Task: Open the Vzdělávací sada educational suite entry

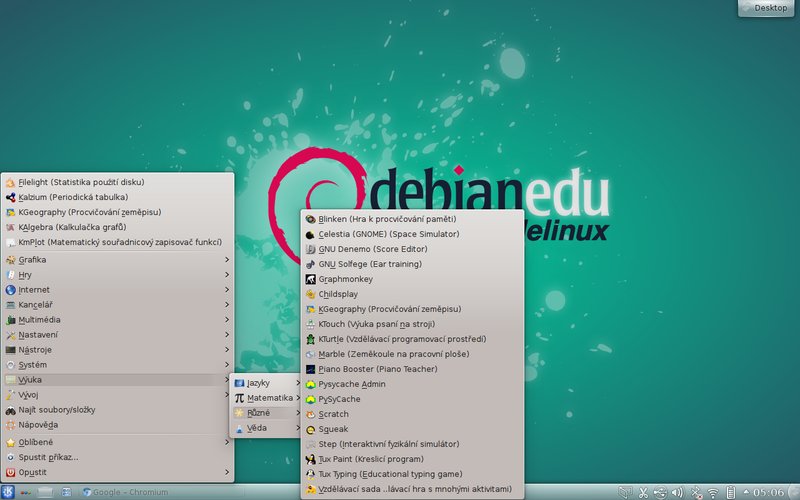Action: pos(412,489)
